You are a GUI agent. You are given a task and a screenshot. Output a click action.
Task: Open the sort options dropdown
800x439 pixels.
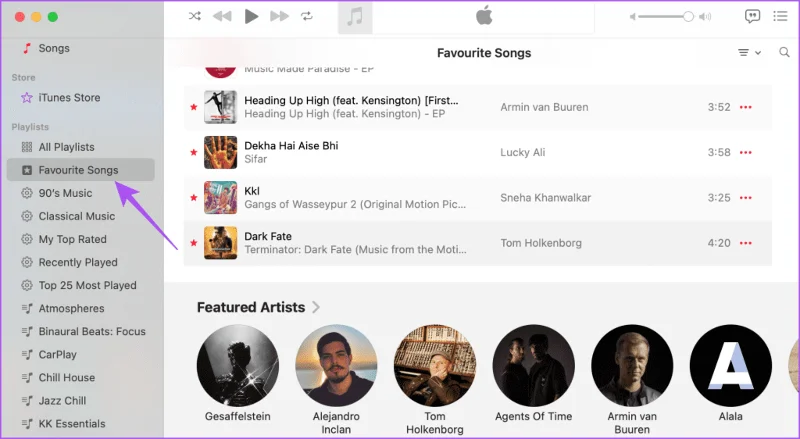click(749, 53)
